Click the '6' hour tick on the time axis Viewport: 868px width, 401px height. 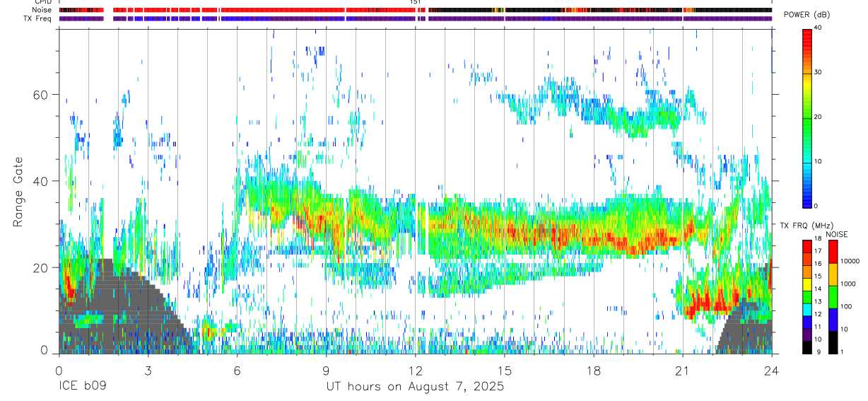(x=237, y=370)
